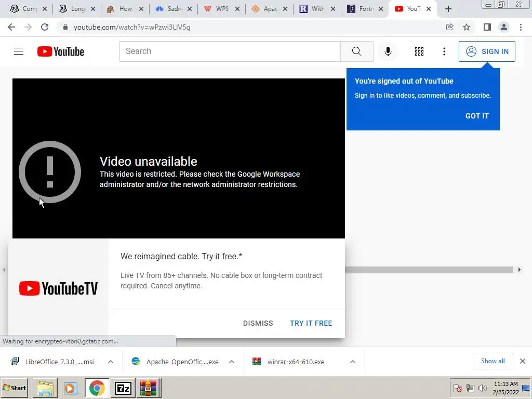The height and width of the screenshot is (399, 532).
Task: Click the address bar URL
Action: 132,27
